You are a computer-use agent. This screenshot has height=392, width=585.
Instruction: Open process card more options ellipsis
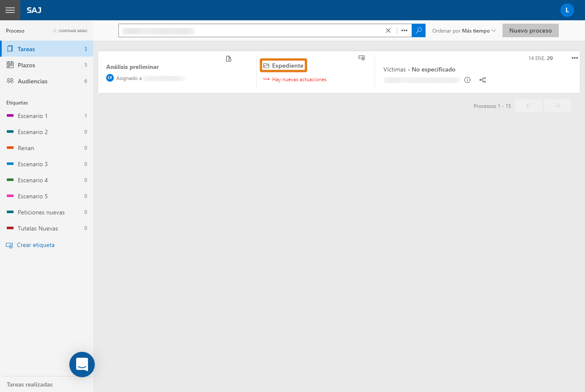(574, 58)
